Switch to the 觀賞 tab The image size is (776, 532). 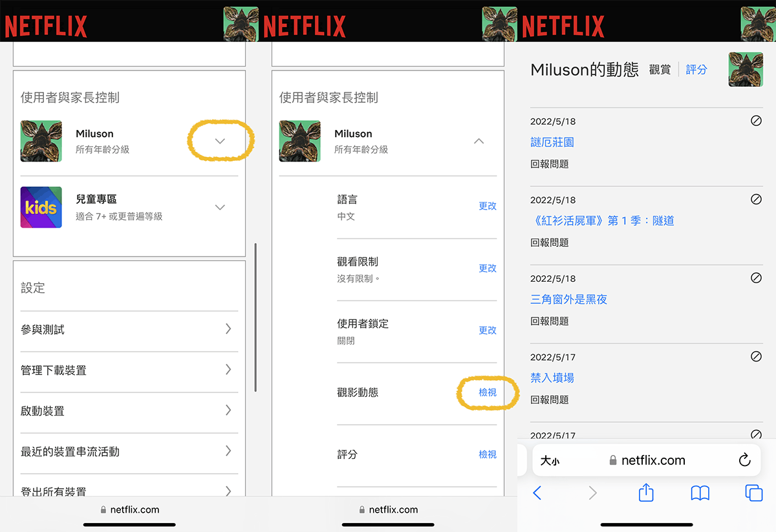coord(660,70)
